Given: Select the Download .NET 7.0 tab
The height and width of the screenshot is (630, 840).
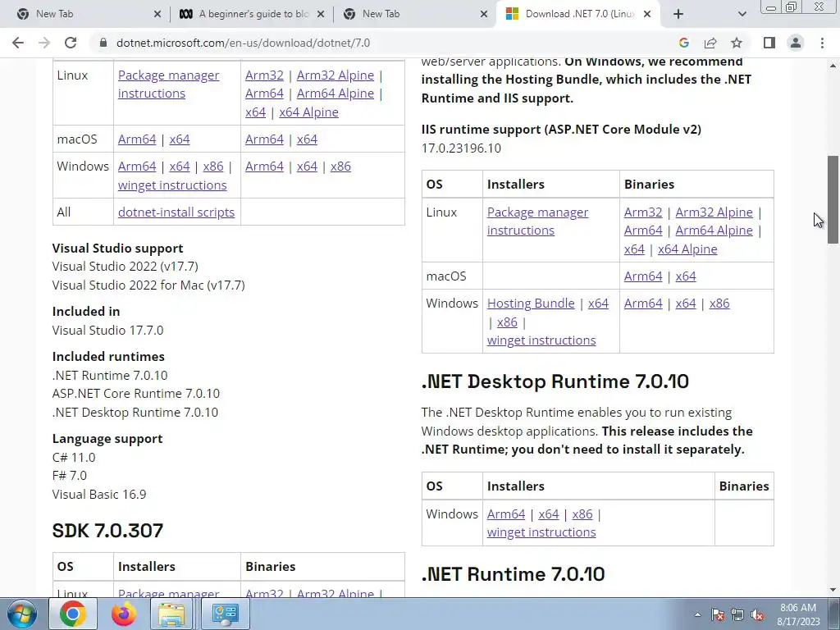Looking at the screenshot, I should [x=578, y=14].
